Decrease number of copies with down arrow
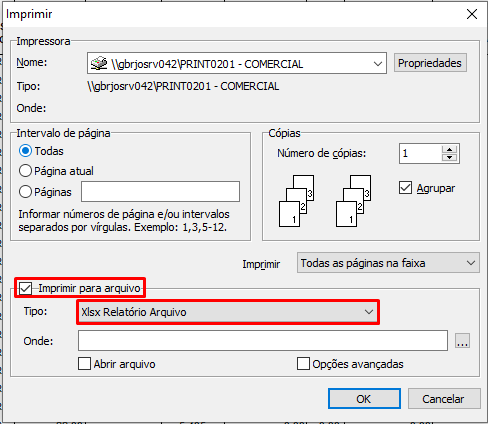The height and width of the screenshot is (424, 488). (x=450, y=158)
